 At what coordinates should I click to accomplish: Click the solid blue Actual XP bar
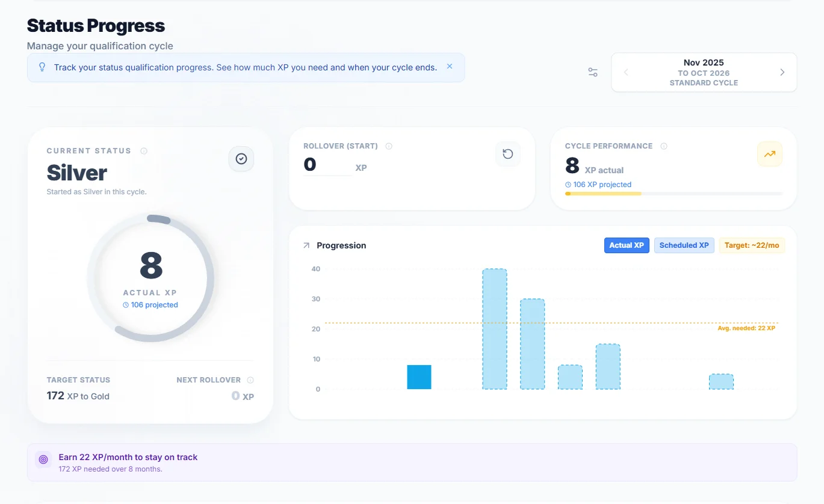click(x=419, y=377)
